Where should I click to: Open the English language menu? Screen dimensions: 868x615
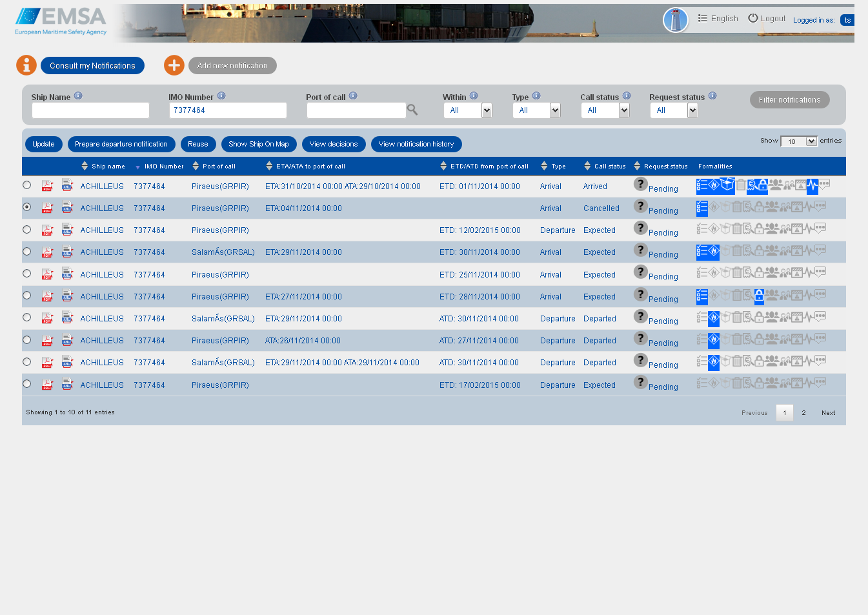(x=718, y=19)
